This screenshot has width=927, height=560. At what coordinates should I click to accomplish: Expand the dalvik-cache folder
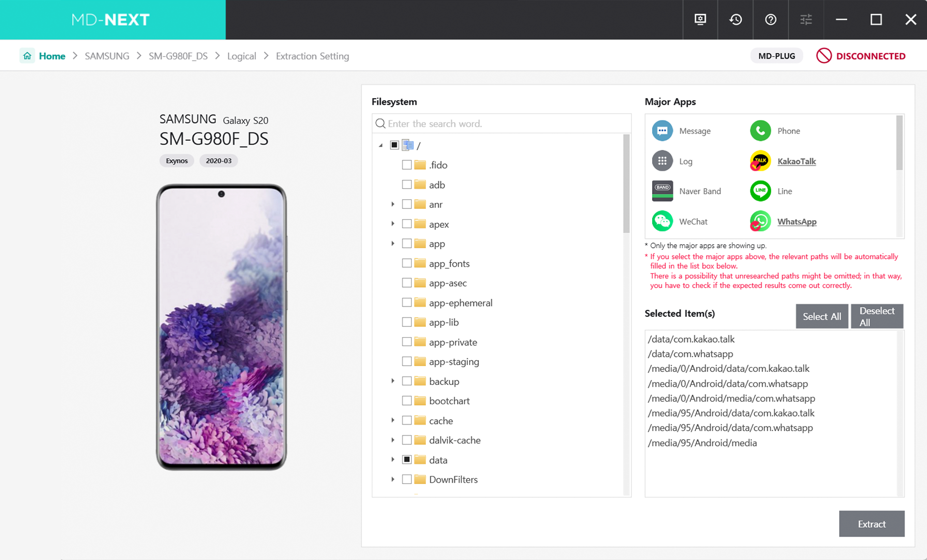click(393, 440)
